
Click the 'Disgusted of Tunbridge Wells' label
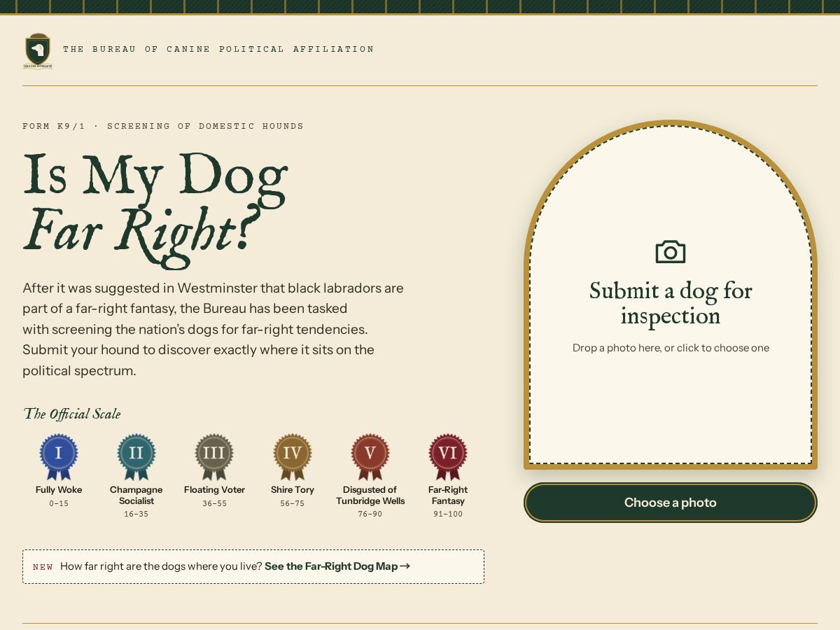point(370,496)
